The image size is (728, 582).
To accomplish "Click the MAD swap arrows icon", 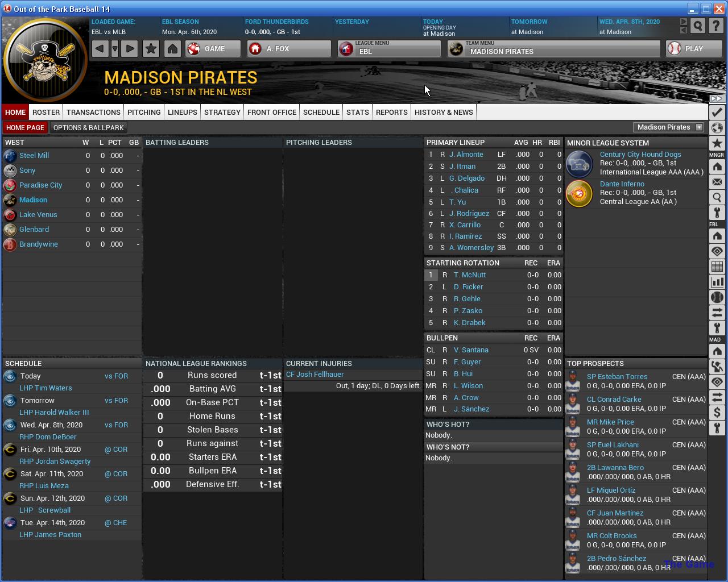I will [717, 397].
